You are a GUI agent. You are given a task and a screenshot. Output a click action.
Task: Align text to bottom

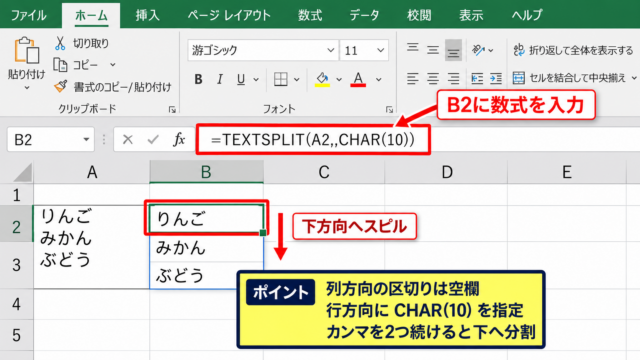coord(453,50)
